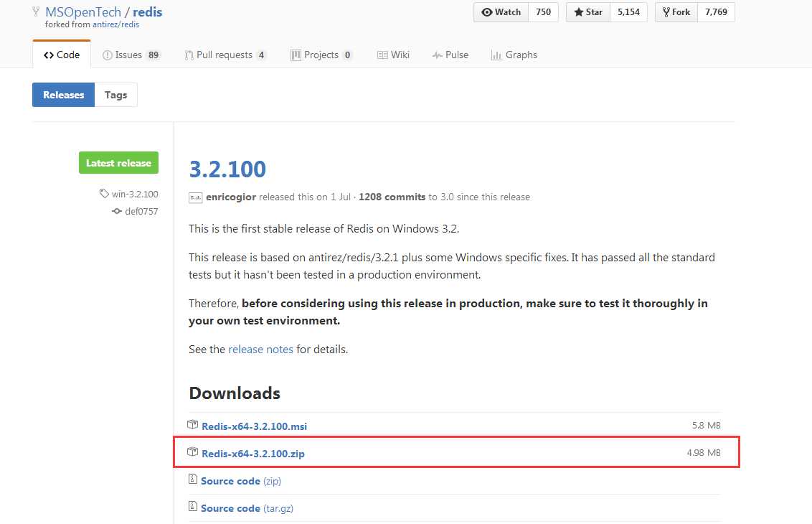The image size is (812, 524).
Task: Click the archive icon beside Source code (tar.gz)
Action: [193, 506]
